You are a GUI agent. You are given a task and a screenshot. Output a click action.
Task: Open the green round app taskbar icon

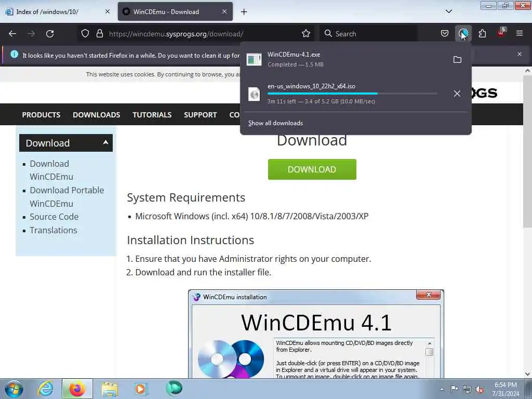click(174, 388)
